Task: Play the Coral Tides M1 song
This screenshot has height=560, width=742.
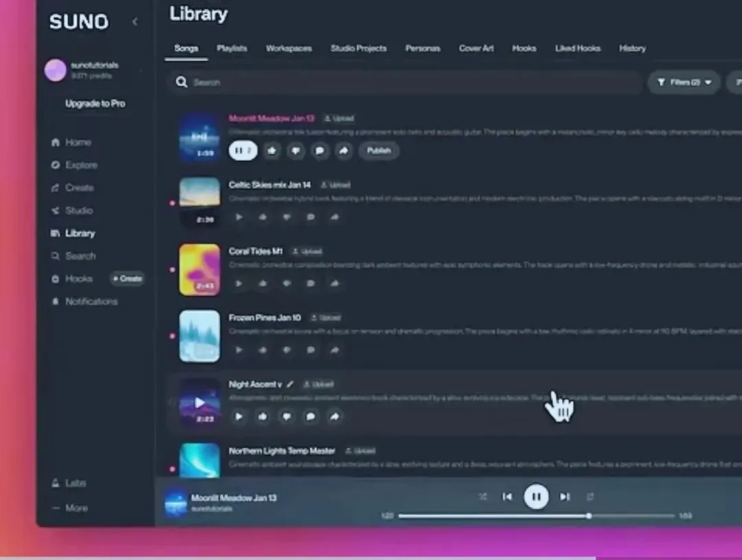Action: coord(239,284)
